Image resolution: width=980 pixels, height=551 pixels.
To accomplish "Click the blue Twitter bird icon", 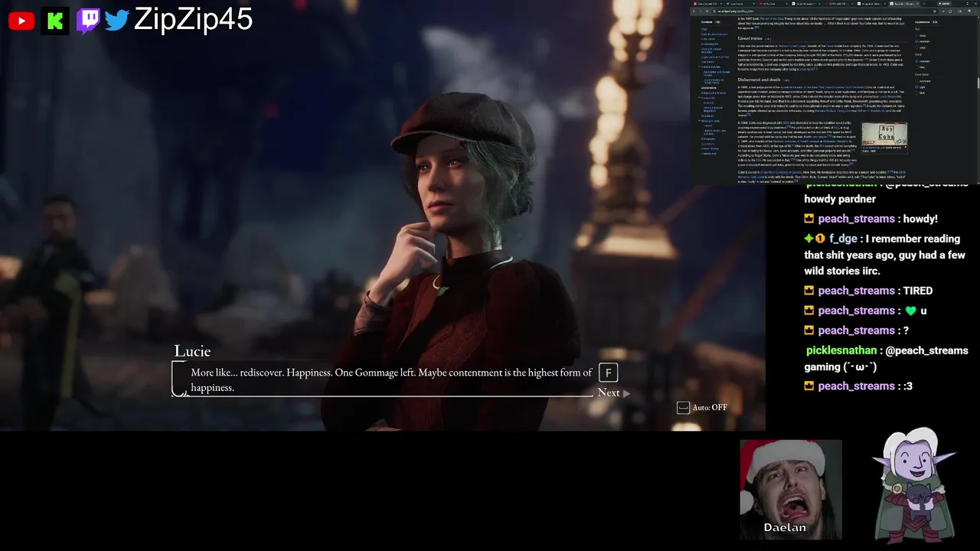I will tap(117, 21).
